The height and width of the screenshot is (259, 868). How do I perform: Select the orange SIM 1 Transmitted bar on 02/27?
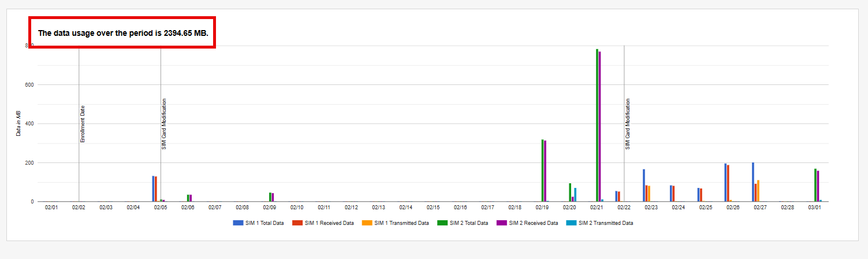pos(758,191)
